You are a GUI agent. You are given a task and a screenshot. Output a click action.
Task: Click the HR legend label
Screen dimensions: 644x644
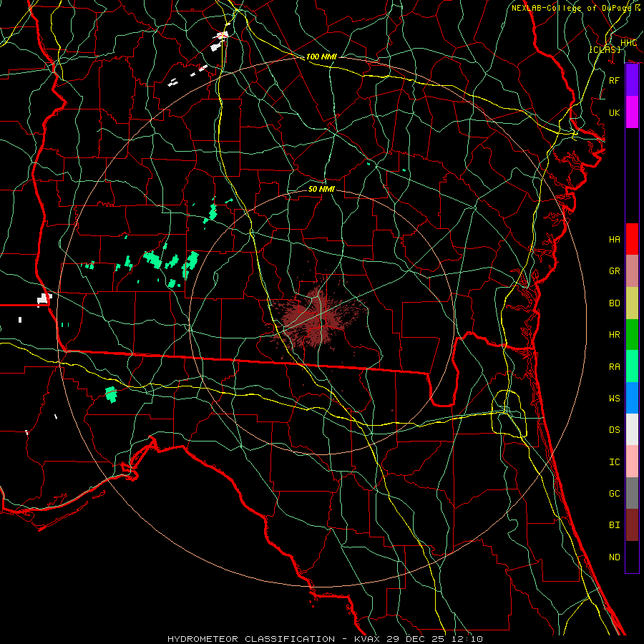(x=615, y=335)
